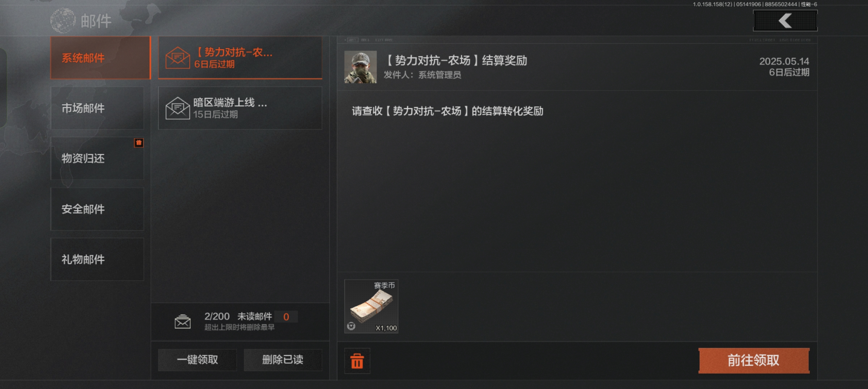868x389 pixels.
Task: Click the orange trash delete icon
Action: pos(357,361)
